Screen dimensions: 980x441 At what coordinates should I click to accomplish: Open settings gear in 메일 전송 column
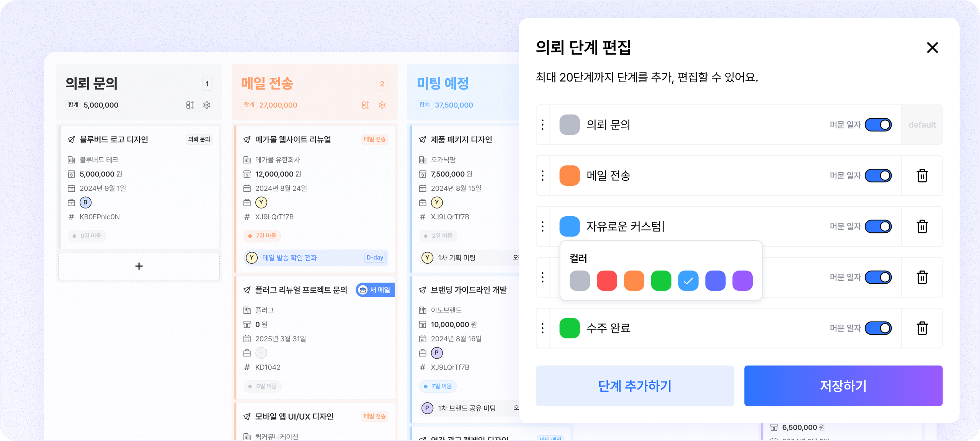coord(382,105)
